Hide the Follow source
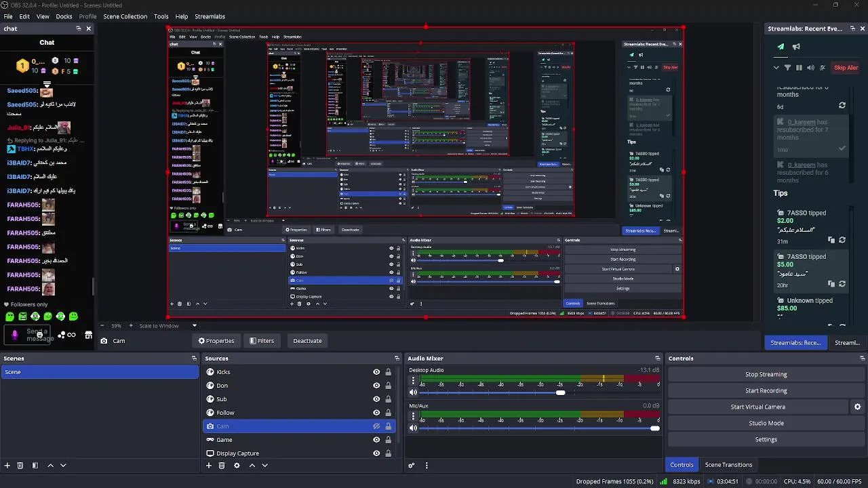The height and width of the screenshot is (488, 868). tap(376, 413)
